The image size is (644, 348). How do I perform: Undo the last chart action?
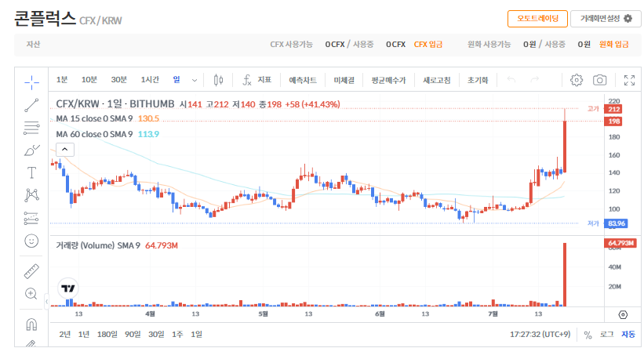point(511,80)
